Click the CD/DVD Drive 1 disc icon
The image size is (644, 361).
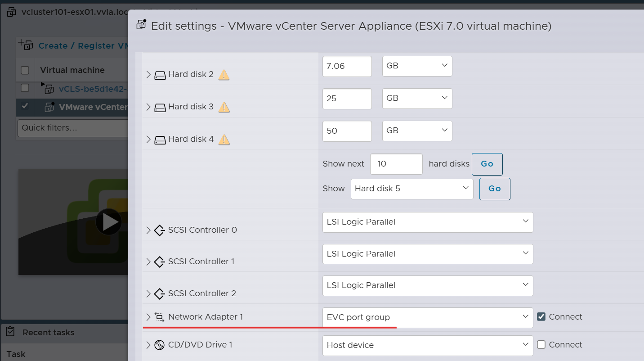(x=160, y=345)
